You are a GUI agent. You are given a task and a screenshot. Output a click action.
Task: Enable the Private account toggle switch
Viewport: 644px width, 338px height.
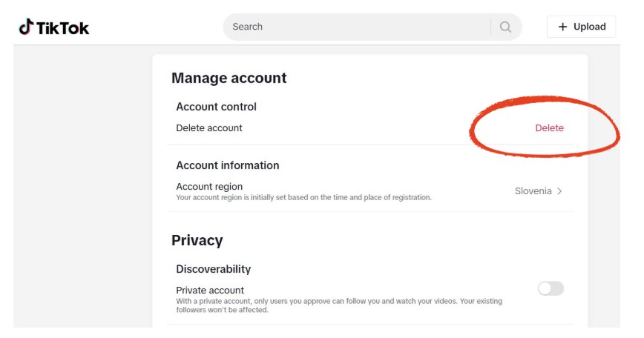tap(551, 289)
